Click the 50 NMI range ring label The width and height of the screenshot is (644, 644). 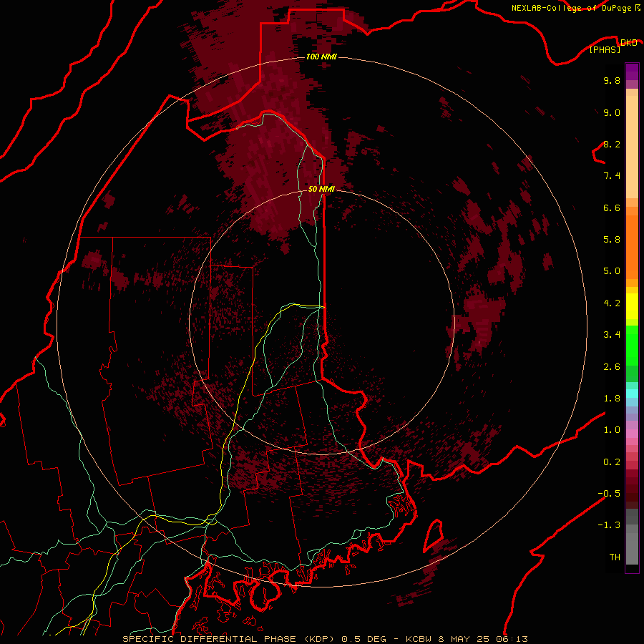click(x=321, y=189)
